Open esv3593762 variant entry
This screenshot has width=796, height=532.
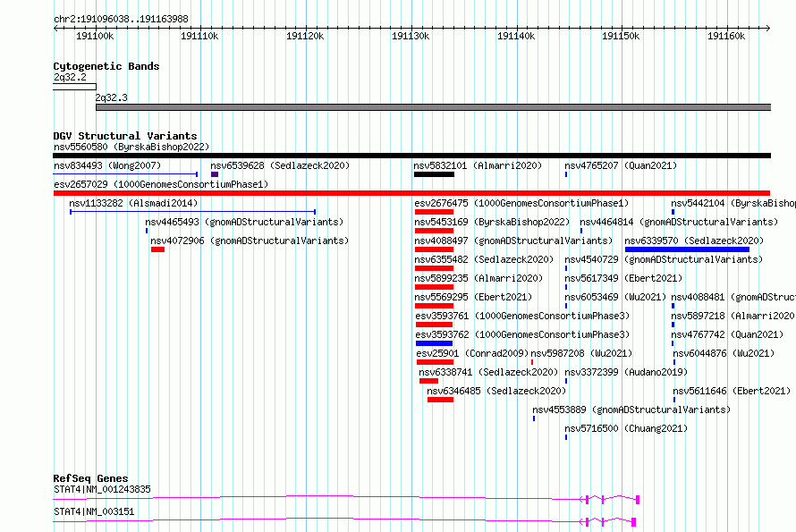pos(522,335)
